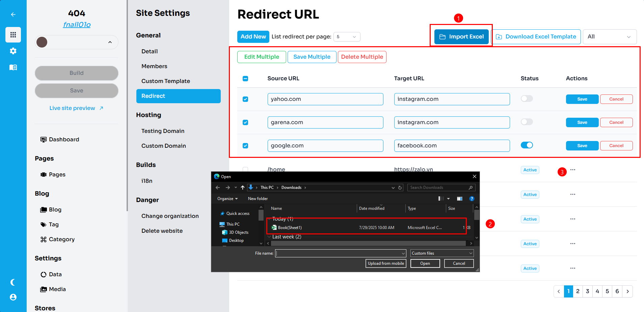The image size is (644, 312).
Task: Toggle dark mode moon icon
Action: coord(13,282)
